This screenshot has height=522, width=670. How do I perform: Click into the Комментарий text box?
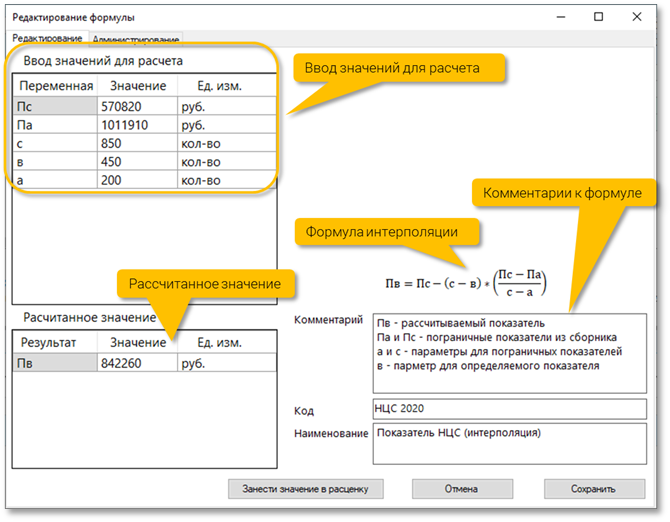(x=510, y=353)
